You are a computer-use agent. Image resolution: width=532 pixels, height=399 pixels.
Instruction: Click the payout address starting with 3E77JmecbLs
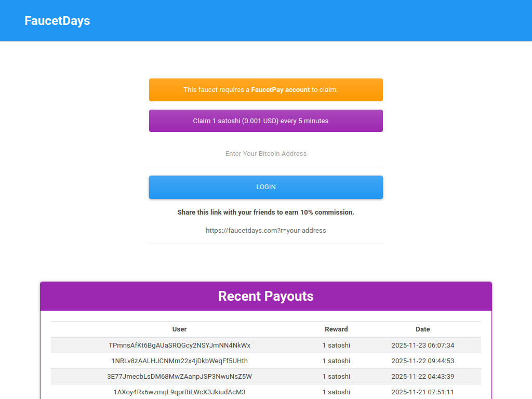tap(179, 376)
